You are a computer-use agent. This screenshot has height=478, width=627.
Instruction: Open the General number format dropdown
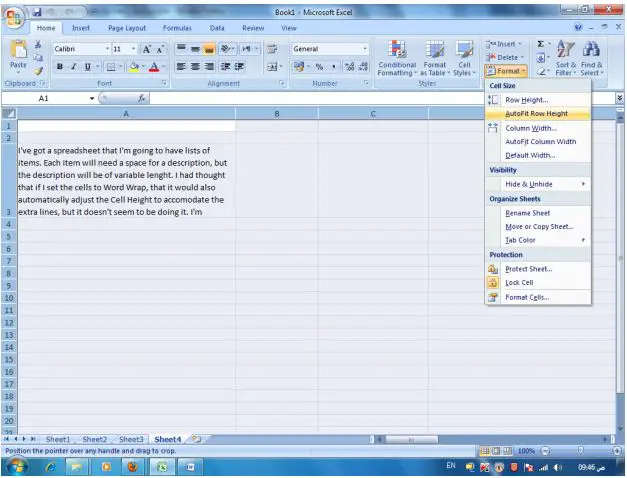pyautogui.click(x=364, y=48)
